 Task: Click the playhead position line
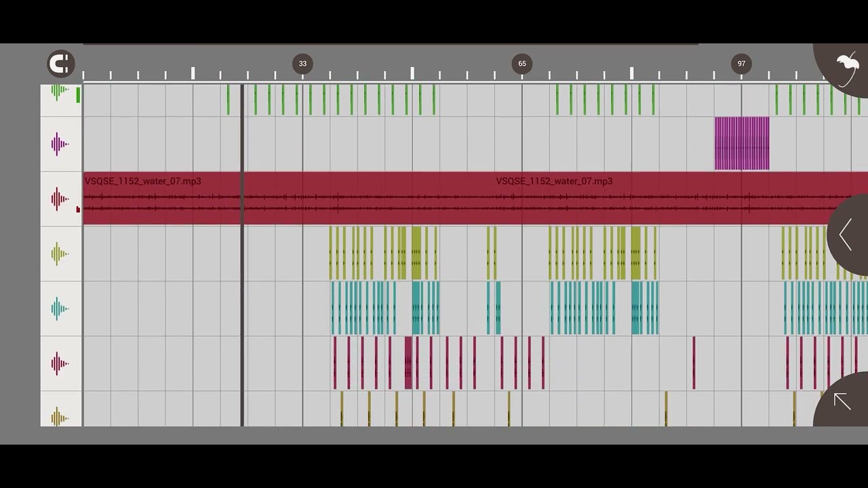coord(242,254)
